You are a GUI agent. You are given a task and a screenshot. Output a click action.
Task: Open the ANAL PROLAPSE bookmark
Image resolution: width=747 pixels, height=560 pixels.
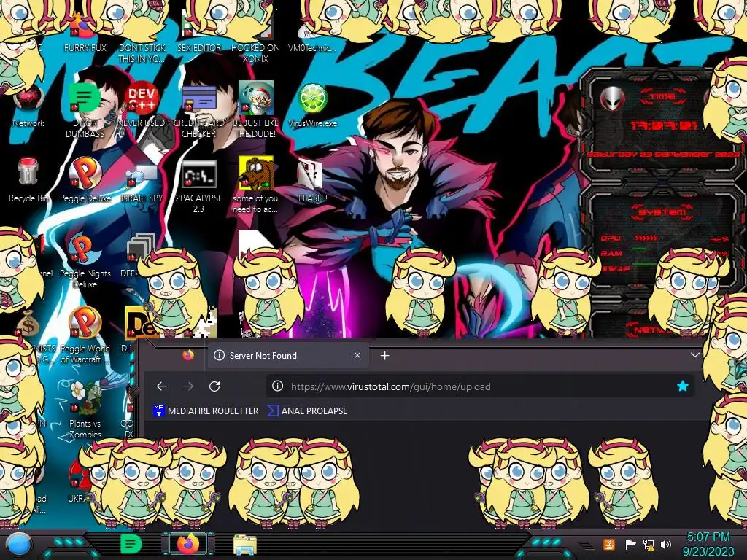click(x=308, y=411)
